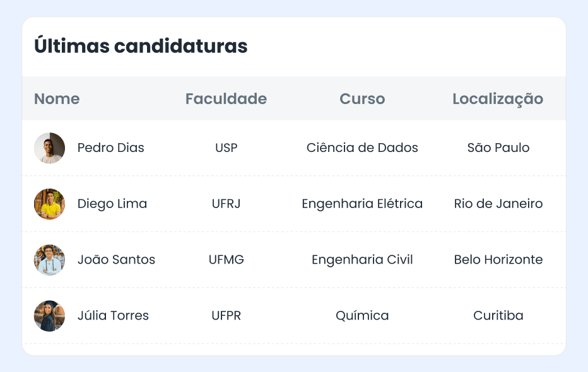Click the Ciência de Dados course cell
Image resolution: width=588 pixels, height=372 pixels.
362,148
